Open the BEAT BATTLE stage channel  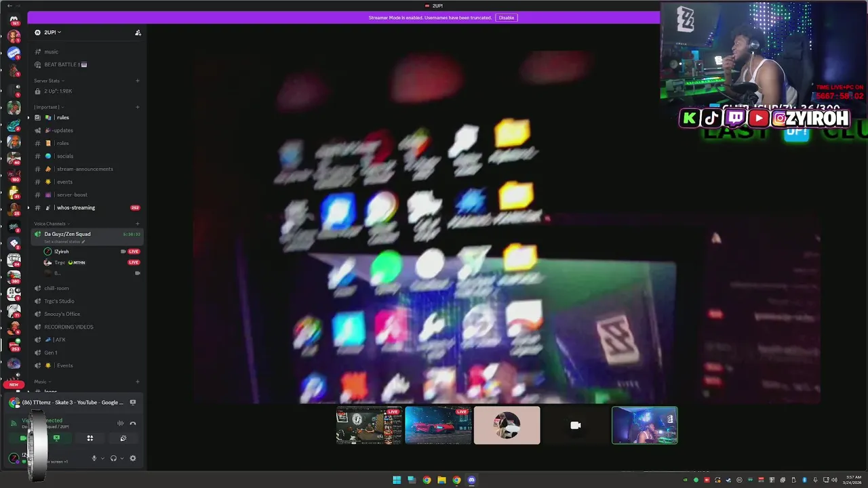(x=87, y=64)
